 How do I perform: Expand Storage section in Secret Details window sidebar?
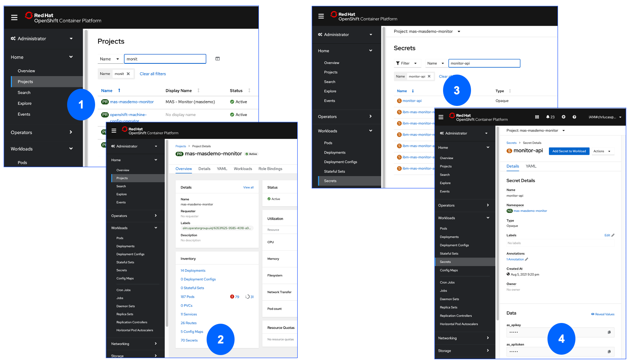coord(464,351)
